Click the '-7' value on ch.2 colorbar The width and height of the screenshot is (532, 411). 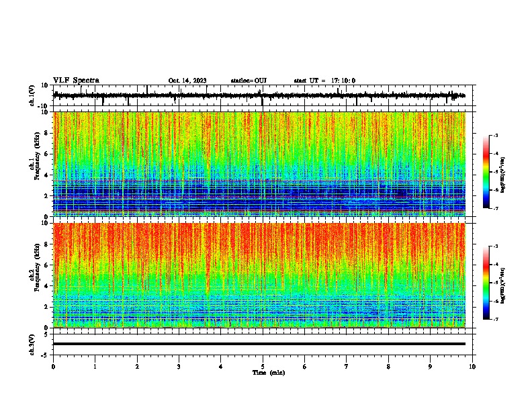[495, 319]
